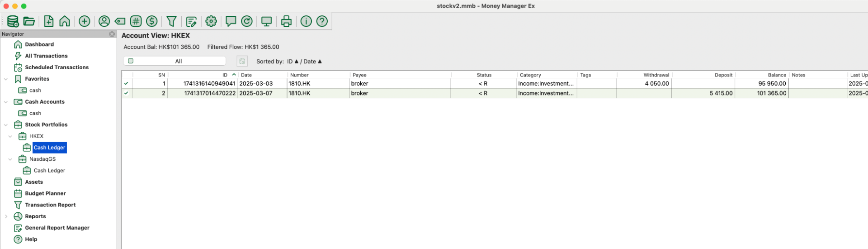Viewport: 868px width, 249px height.
Task: Toggle the checkmark on transaction row 1
Action: (126, 84)
